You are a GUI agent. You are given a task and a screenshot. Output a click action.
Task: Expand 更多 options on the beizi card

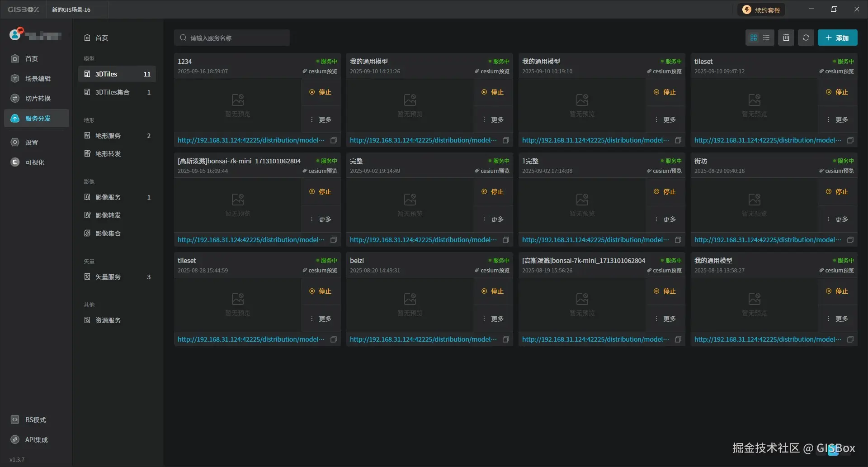(493, 319)
